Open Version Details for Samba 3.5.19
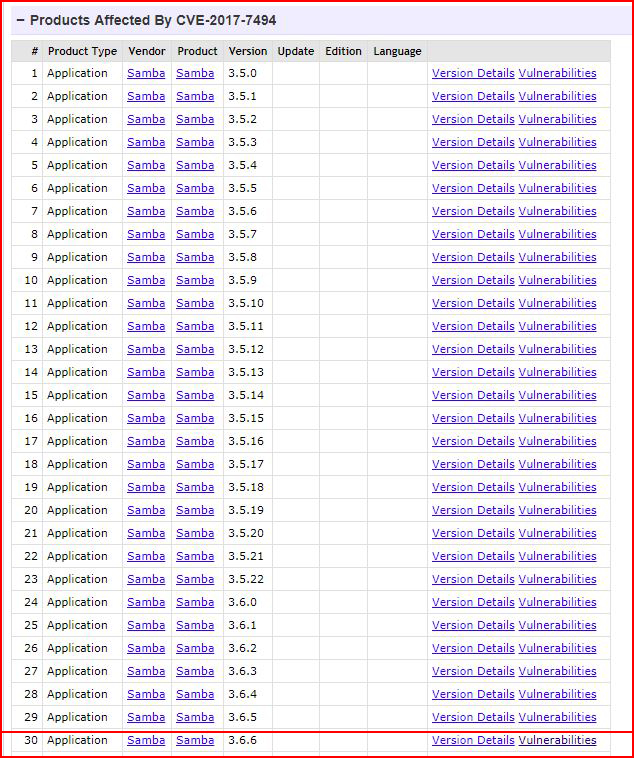The height and width of the screenshot is (758, 634). coord(473,510)
